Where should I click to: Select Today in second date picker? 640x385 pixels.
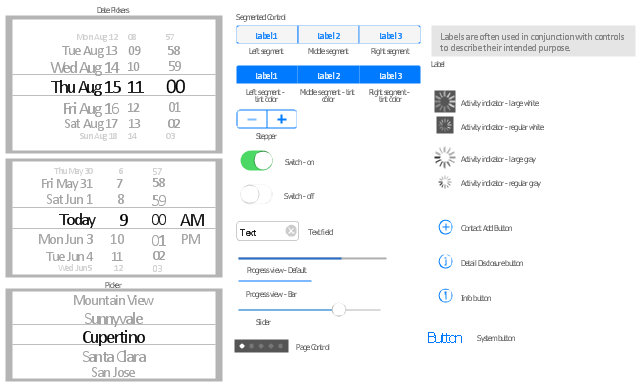coord(77,220)
